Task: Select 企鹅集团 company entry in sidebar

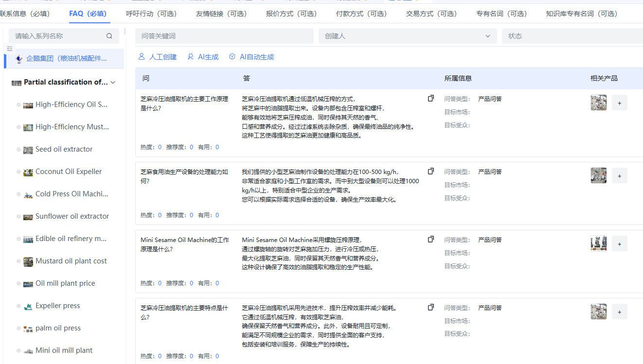Action: [66, 59]
